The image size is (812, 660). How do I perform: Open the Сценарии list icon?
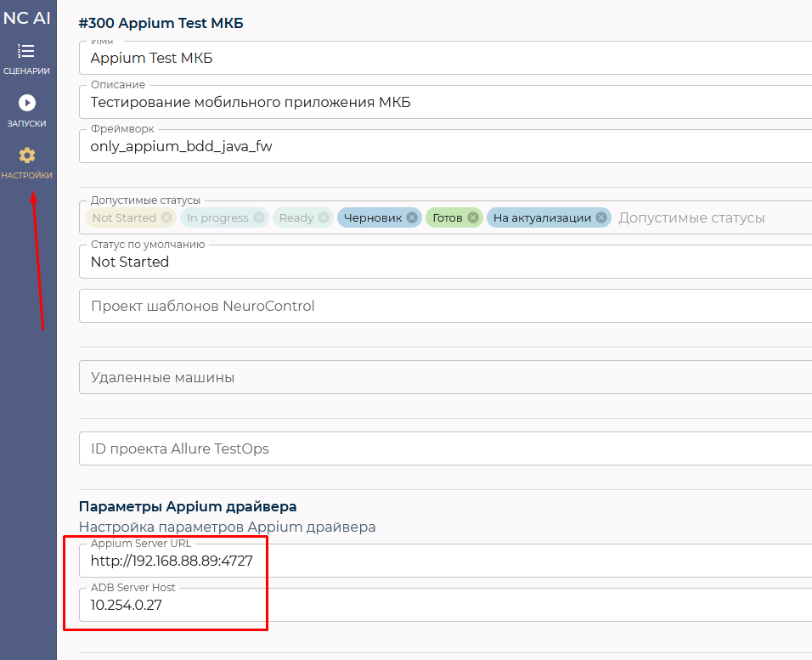pyautogui.click(x=25, y=51)
